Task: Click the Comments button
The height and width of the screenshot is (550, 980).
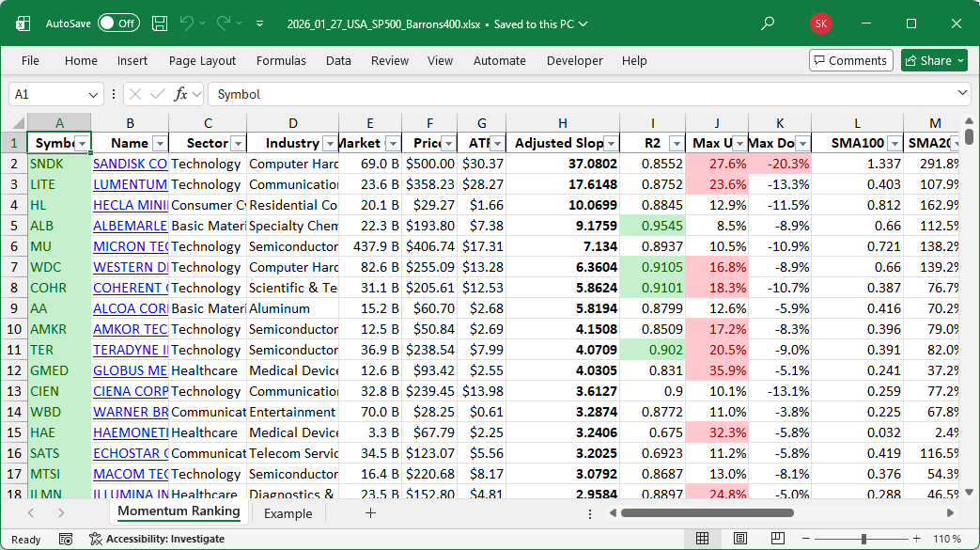Action: click(x=850, y=60)
